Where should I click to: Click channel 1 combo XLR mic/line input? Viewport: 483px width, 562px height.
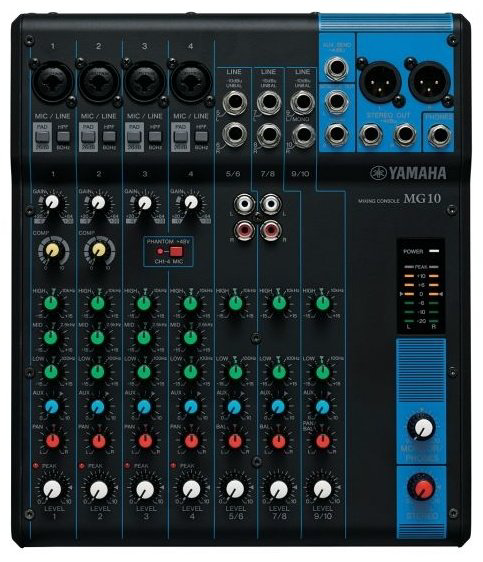(53, 81)
